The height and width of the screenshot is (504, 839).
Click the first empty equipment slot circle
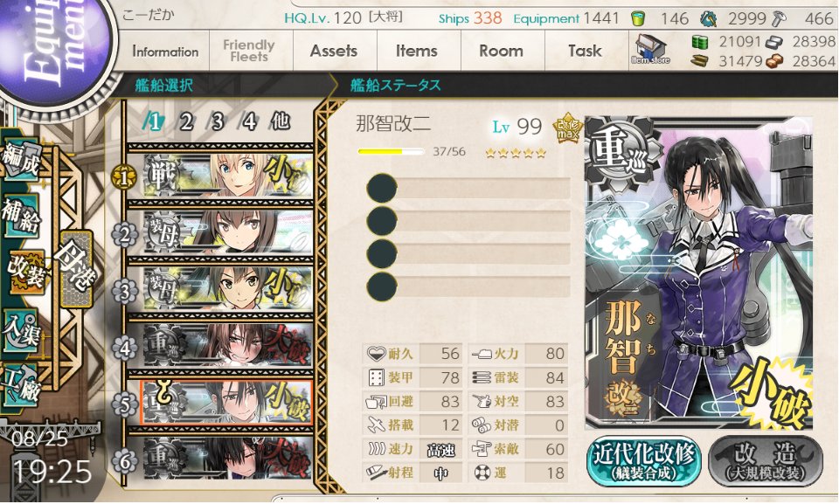382,189
